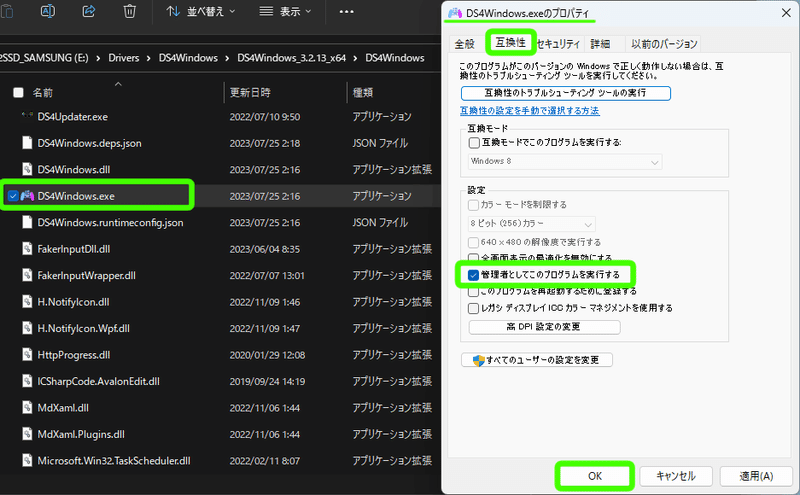Viewport: 800px width, 495px height.
Task: Toggle カラーモードを制限する checkbox
Action: pyautogui.click(x=473, y=205)
